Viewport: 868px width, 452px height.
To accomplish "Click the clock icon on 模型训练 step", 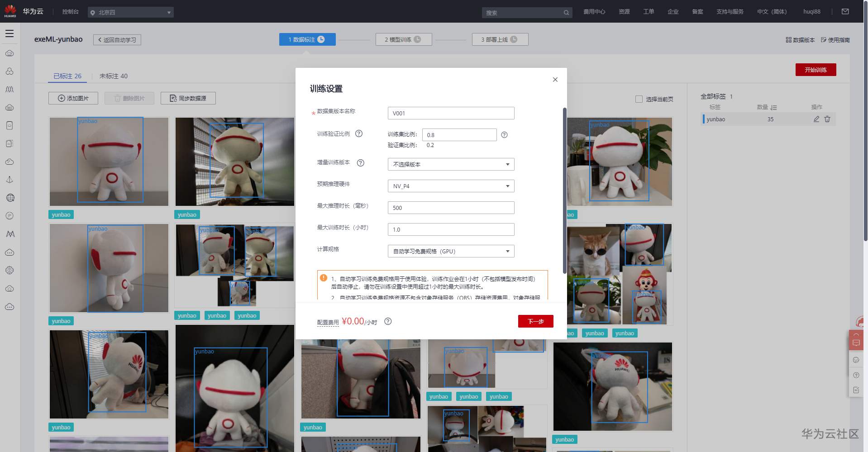I will [418, 39].
